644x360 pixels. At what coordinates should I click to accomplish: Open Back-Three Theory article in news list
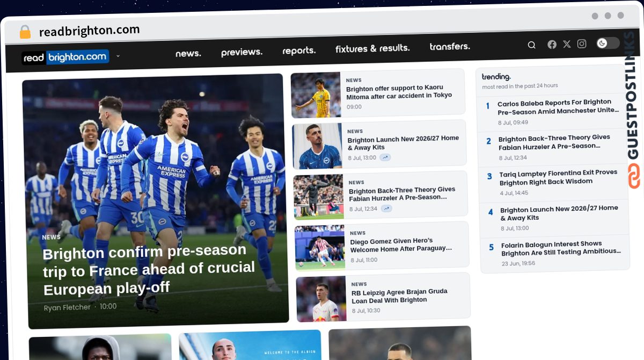[402, 193]
